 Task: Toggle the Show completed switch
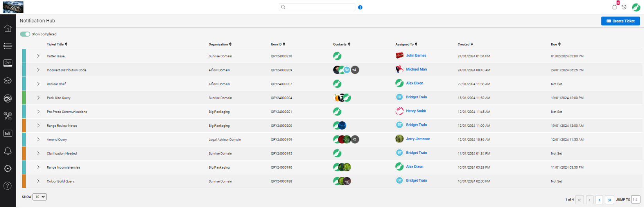(x=25, y=34)
